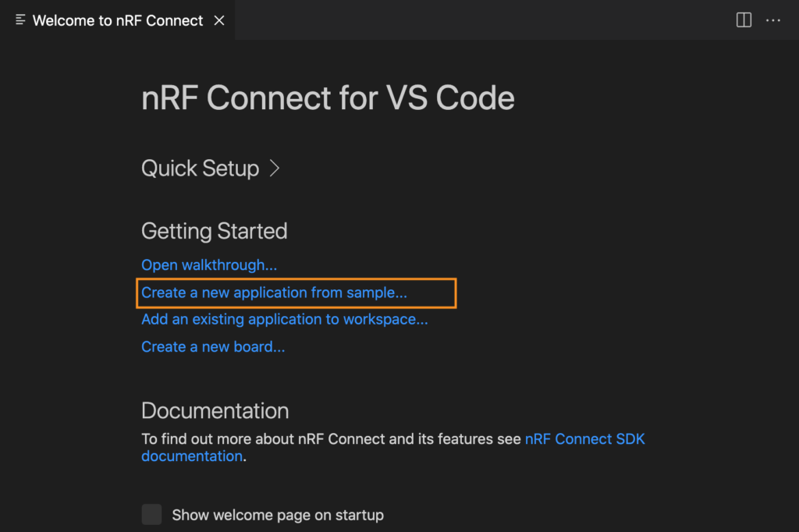The height and width of the screenshot is (532, 799).
Task: Click the empty tab bar area
Action: pos(484,20)
